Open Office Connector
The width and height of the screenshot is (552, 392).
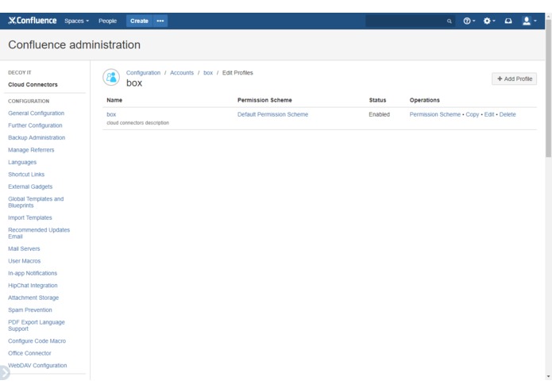[29, 353]
